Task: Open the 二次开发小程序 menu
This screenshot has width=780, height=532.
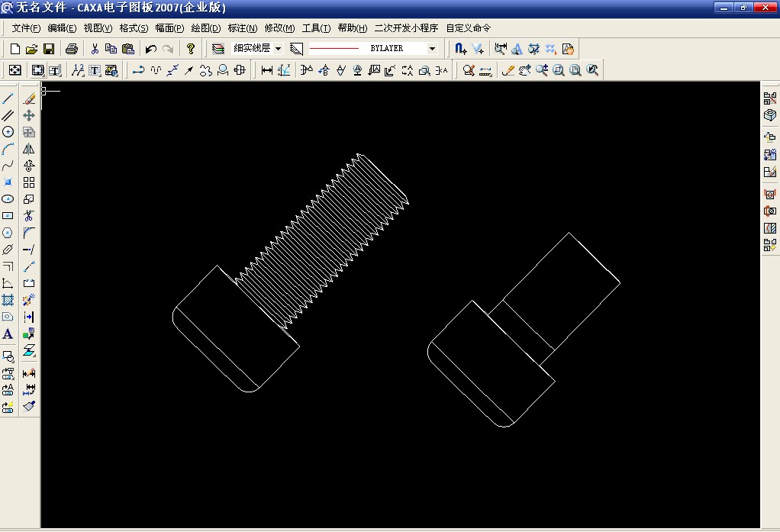Action: click(407, 28)
